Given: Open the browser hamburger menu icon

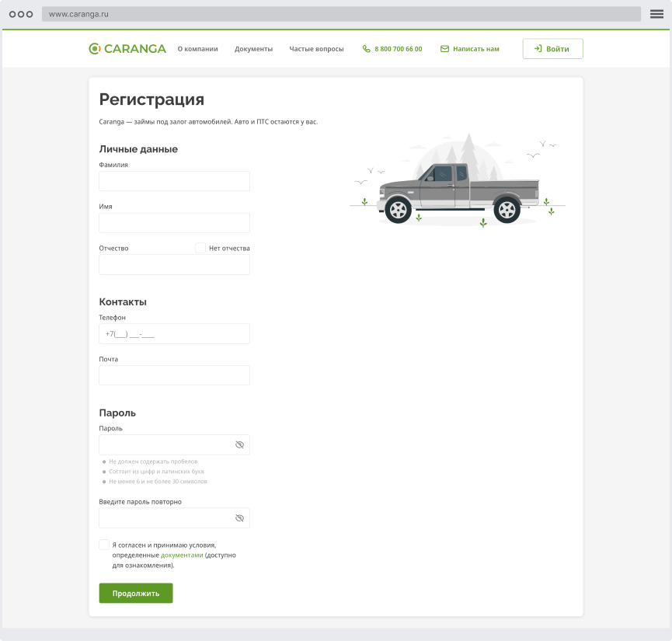Looking at the screenshot, I should [x=656, y=14].
